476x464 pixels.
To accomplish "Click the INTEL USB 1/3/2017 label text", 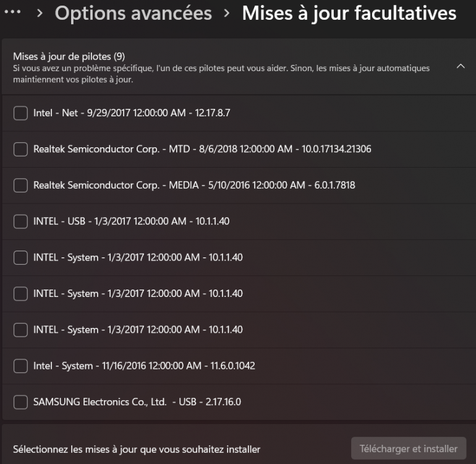I will click(131, 221).
